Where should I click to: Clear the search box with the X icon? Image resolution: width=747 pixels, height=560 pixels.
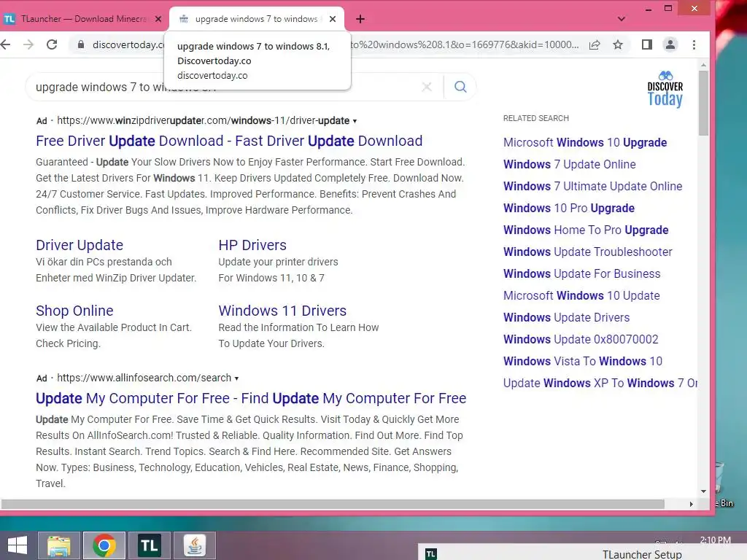(427, 87)
